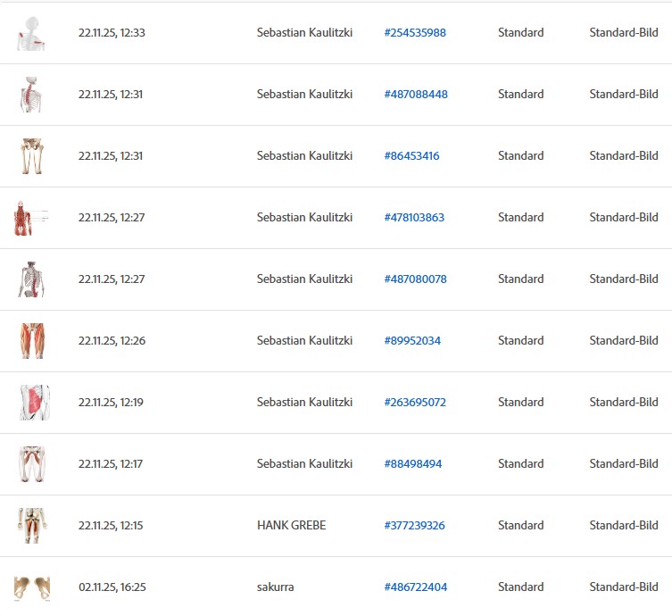
Task: Select the thumbnail in the #88498494 row
Action: pyautogui.click(x=32, y=464)
